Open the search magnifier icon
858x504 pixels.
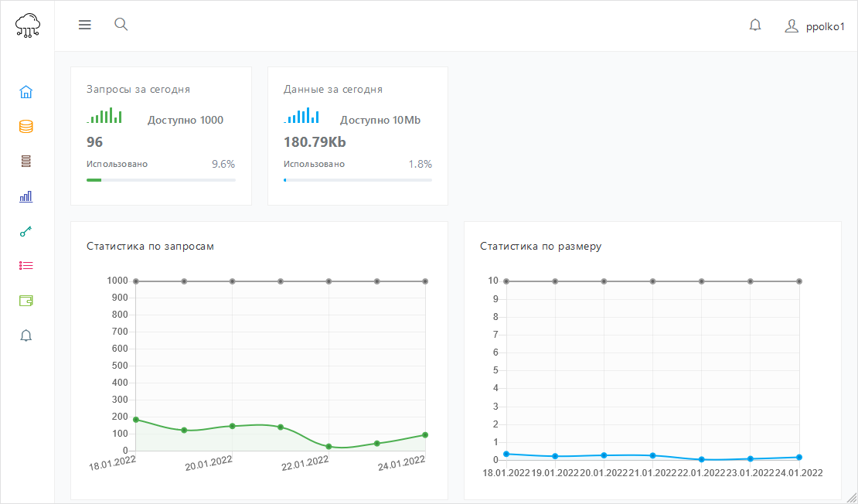pos(121,24)
